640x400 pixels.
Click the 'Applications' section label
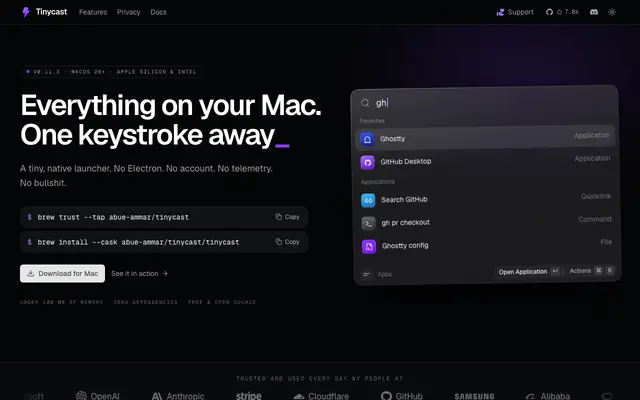378,182
